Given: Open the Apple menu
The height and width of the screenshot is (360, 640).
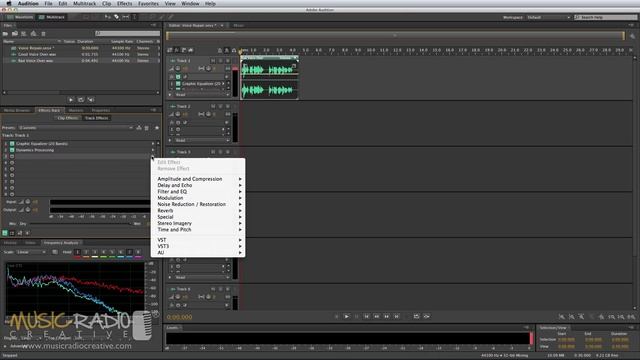Looking at the screenshot, I should tap(9, 4).
